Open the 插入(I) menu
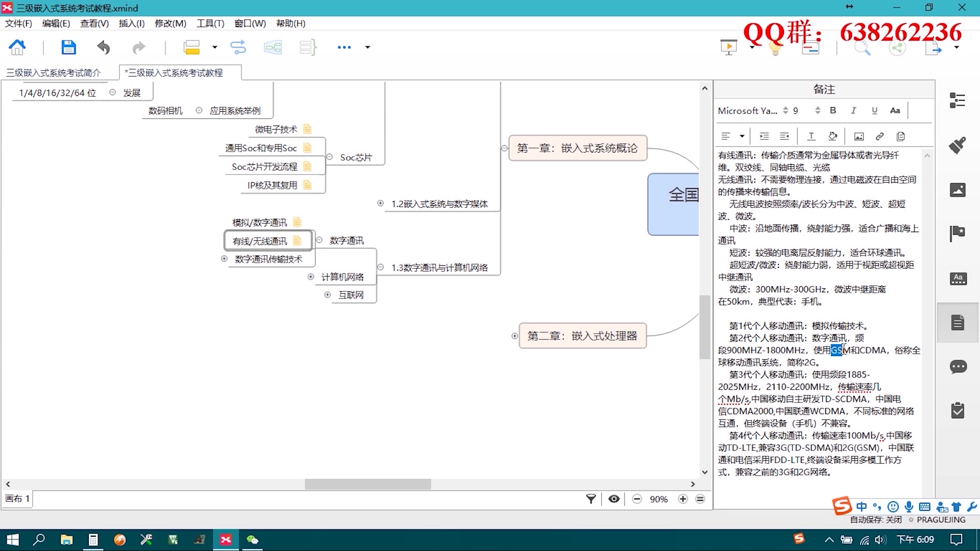The height and width of the screenshot is (551, 980). [x=131, y=23]
